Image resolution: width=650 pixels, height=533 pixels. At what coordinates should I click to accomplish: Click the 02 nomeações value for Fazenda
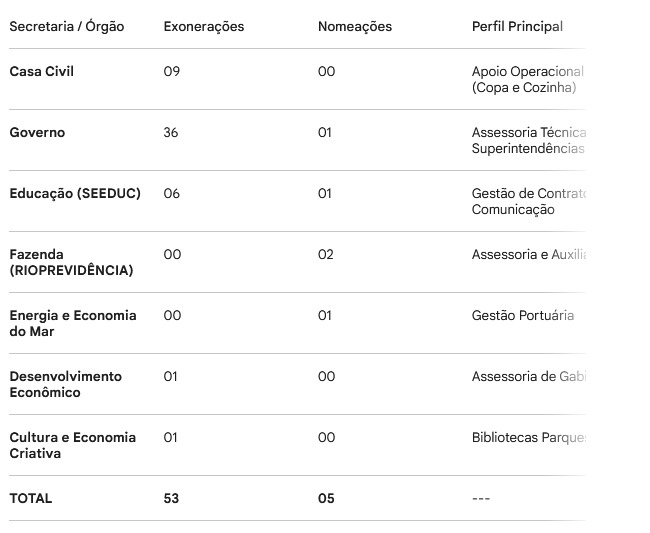[326, 255]
